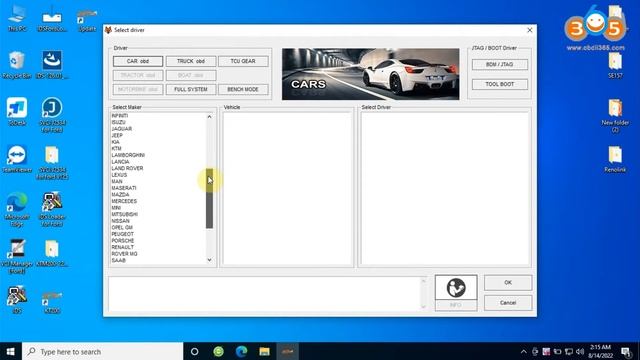Confirm with the OK button
Screen dimensions: 640x360
click(x=508, y=282)
